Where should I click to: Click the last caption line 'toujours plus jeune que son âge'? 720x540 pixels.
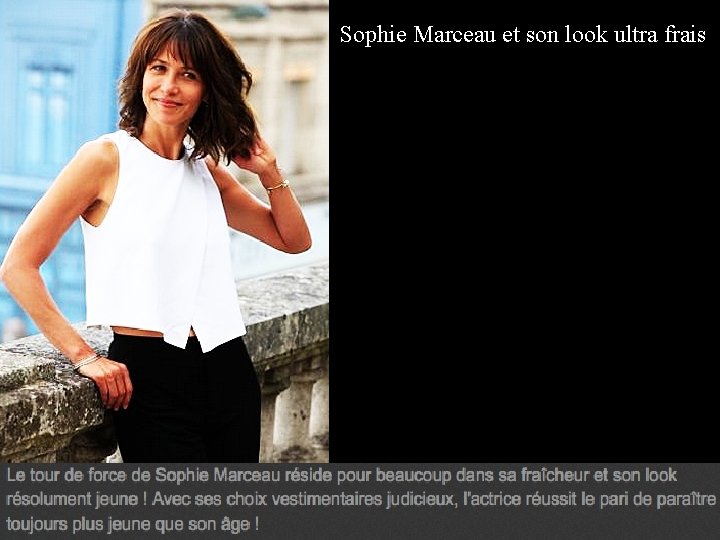coord(132,524)
